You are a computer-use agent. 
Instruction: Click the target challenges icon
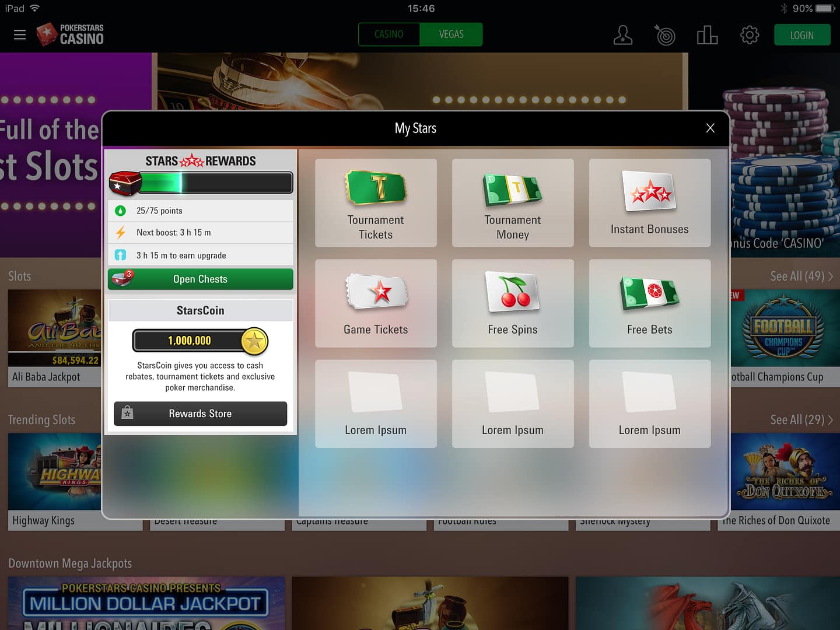[664, 35]
